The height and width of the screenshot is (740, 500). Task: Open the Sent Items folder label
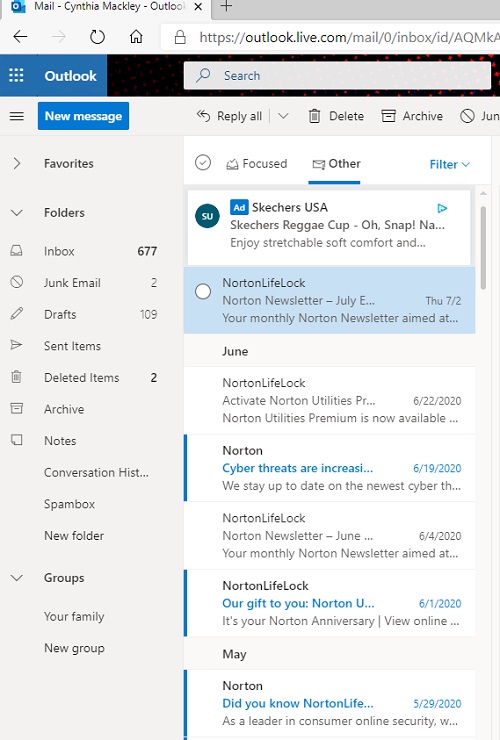72,346
